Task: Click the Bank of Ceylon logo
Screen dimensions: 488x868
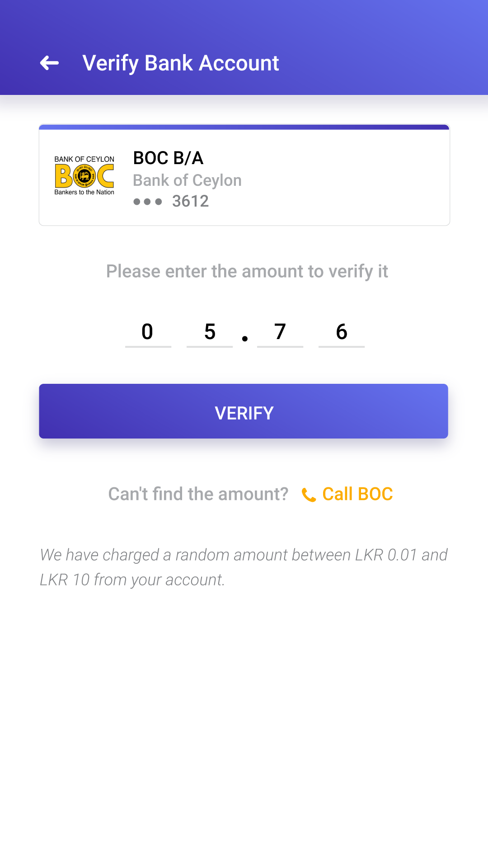Action: [84, 175]
